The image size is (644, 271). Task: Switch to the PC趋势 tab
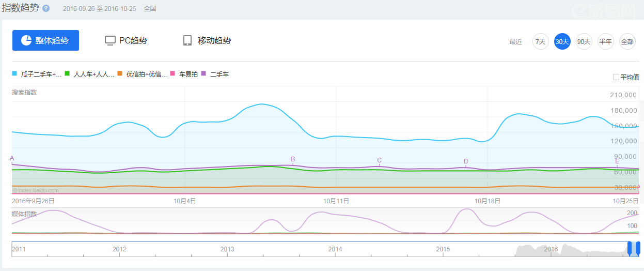click(x=127, y=41)
